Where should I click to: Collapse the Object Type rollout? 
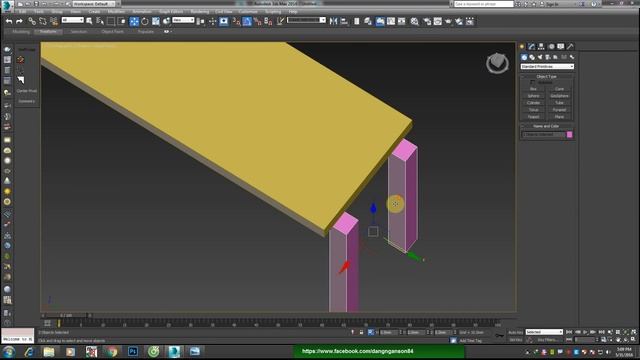(547, 76)
